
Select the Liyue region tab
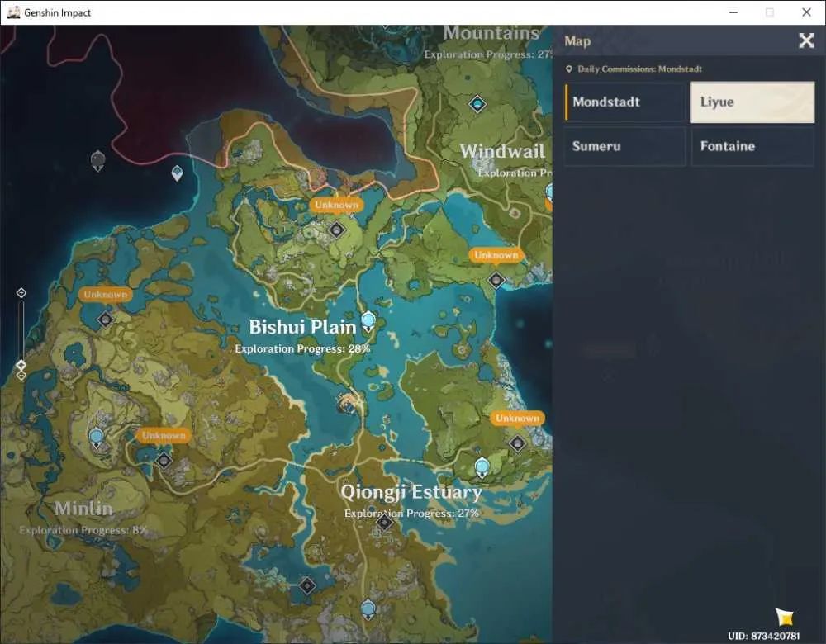tap(752, 102)
